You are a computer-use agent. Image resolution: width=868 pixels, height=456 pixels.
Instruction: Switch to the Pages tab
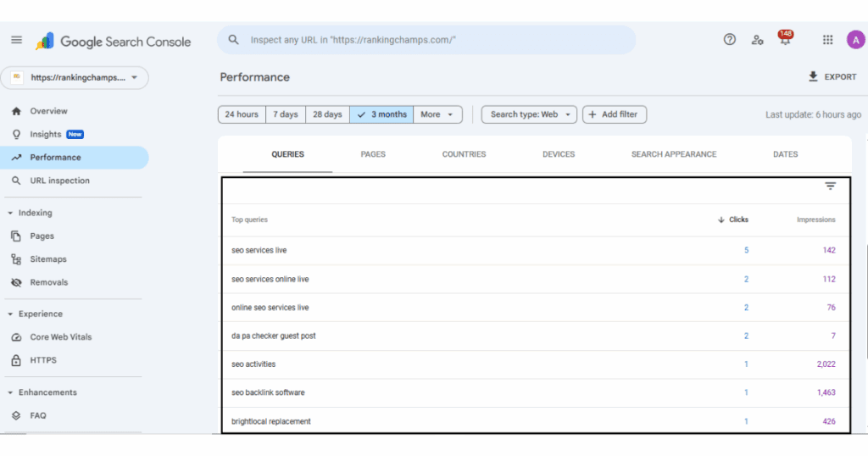coord(373,154)
